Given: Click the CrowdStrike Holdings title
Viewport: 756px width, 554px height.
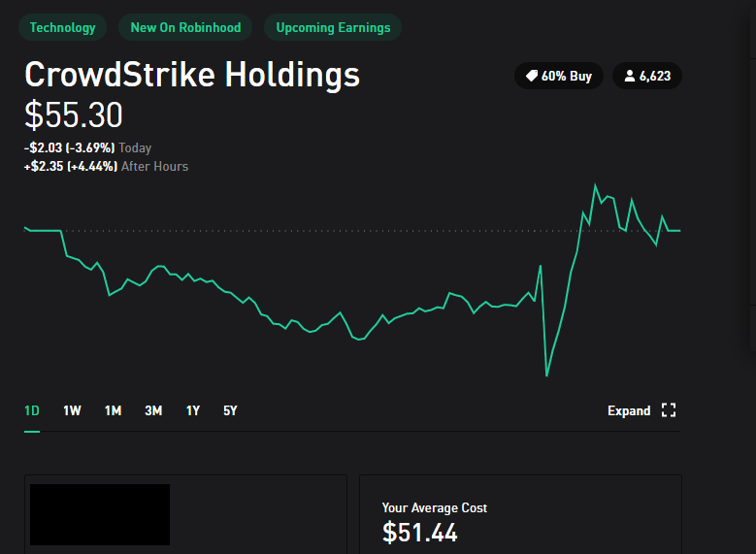Looking at the screenshot, I should [x=192, y=75].
